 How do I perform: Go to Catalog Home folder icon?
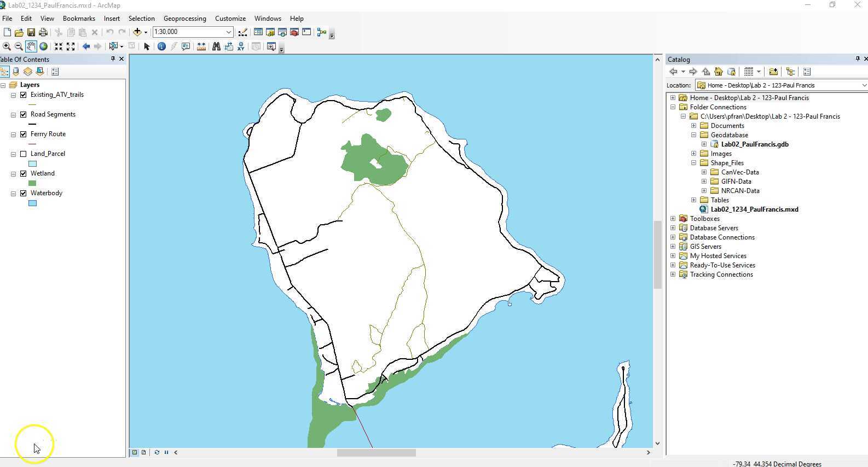(719, 72)
